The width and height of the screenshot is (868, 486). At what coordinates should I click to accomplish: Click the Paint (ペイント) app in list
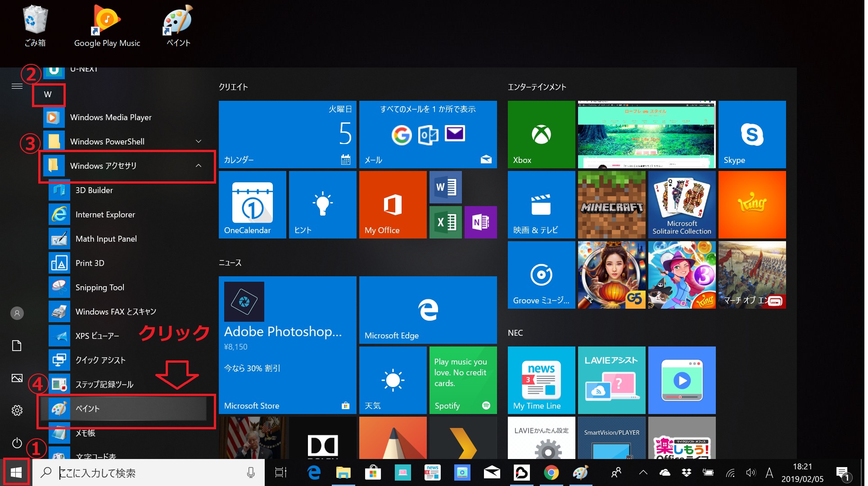click(x=124, y=409)
